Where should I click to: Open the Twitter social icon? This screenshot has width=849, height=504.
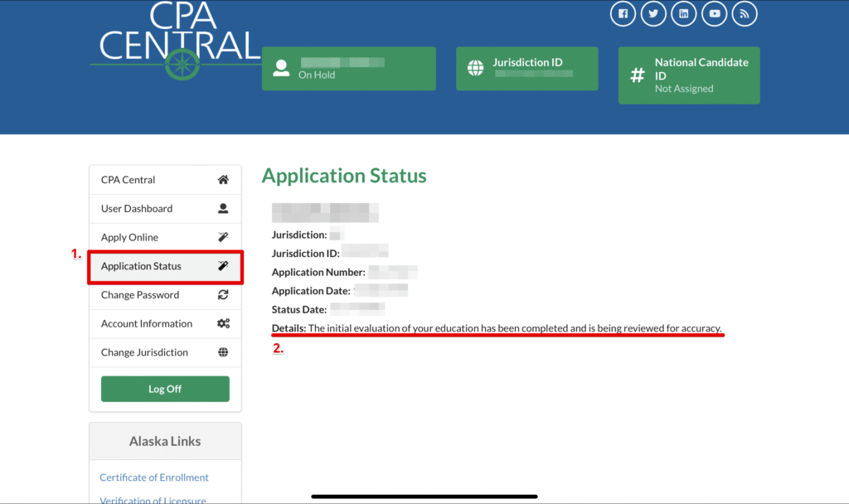[x=653, y=13]
